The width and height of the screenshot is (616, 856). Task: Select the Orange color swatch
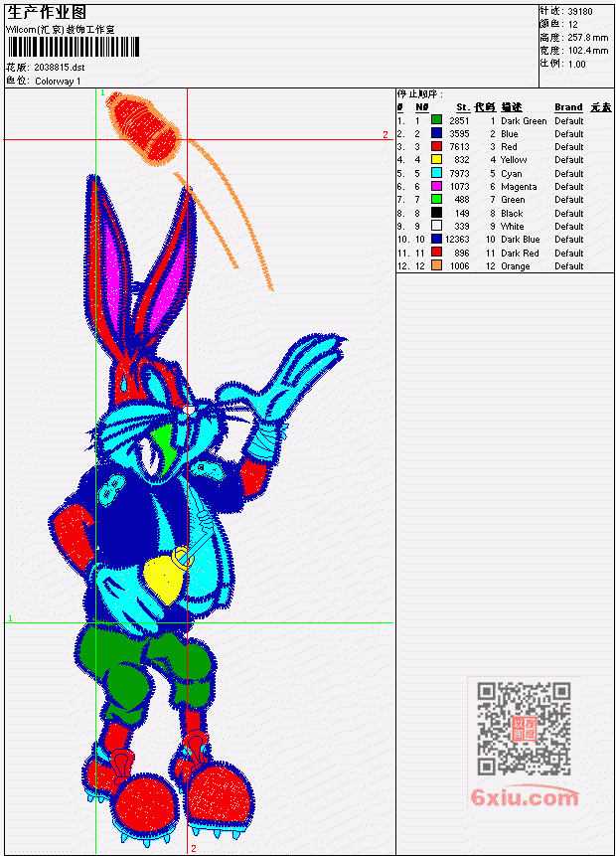(436, 265)
